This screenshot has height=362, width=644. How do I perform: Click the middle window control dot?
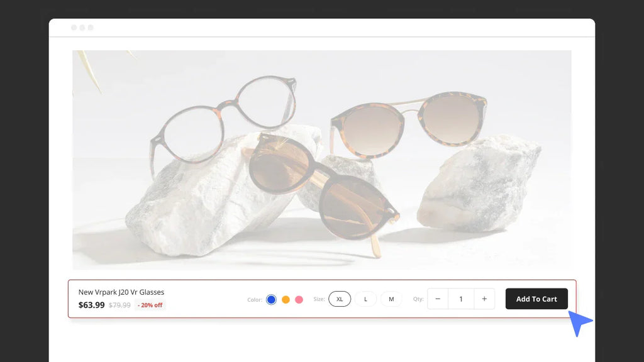pos(82,28)
